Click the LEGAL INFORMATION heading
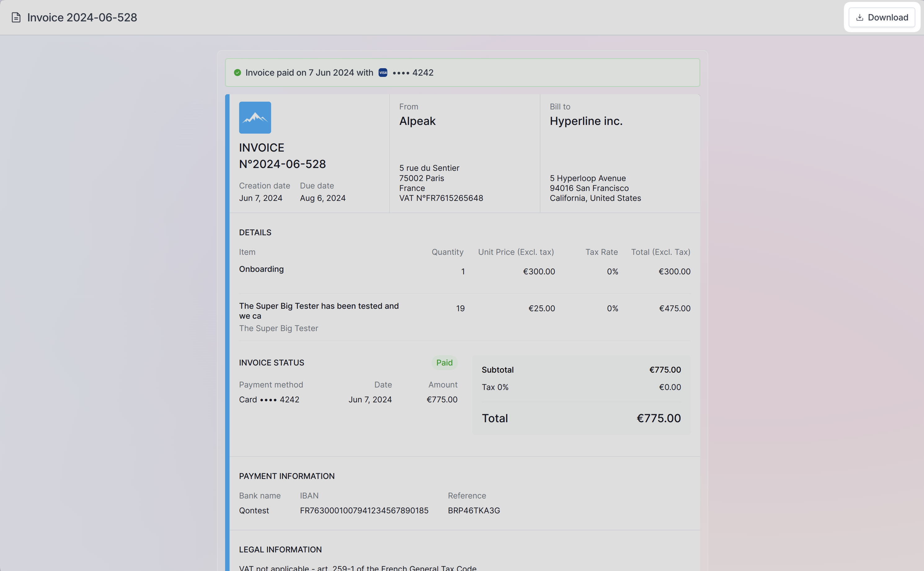 [280, 550]
